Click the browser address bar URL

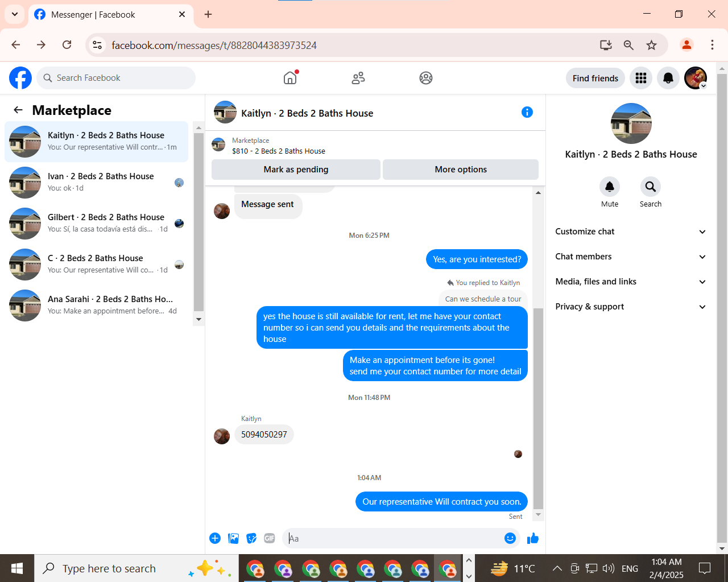coord(214,45)
